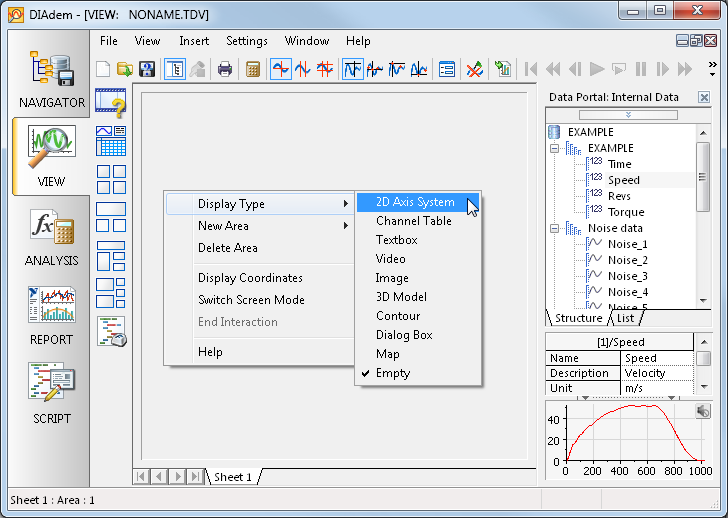728x518 pixels.
Task: Collapse the Noise data group
Action: [x=554, y=228]
